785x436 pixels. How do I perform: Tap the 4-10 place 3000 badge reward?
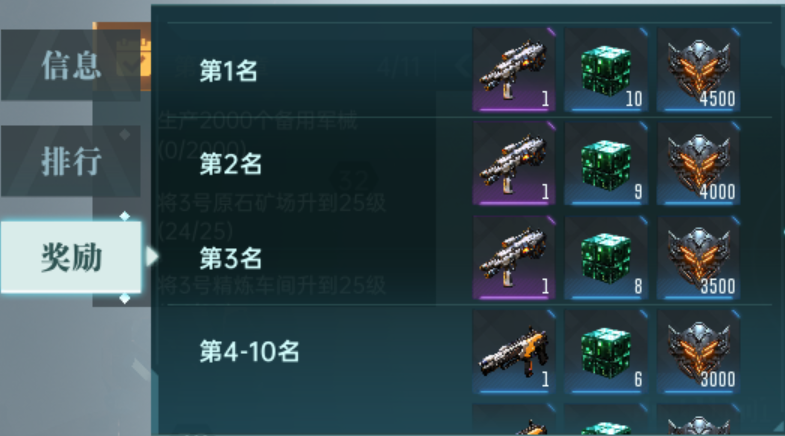[699, 351]
